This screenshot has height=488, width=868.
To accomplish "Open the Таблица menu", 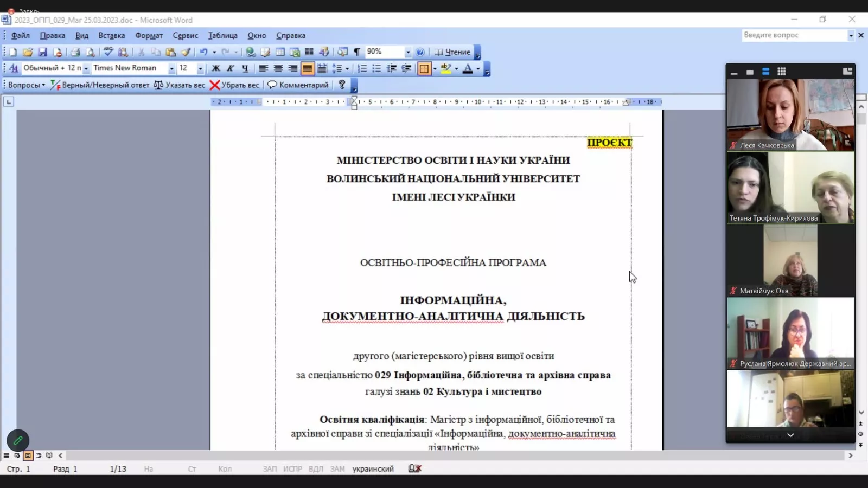I will coord(222,35).
